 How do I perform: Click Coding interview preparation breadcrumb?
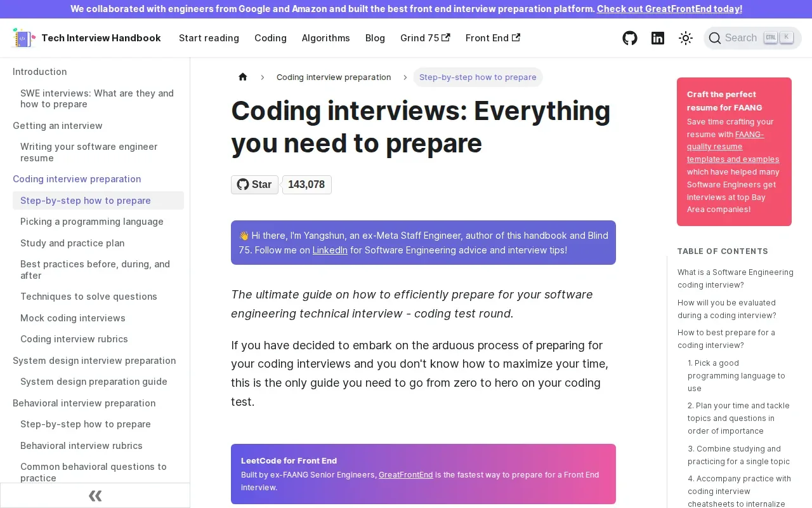(x=334, y=77)
